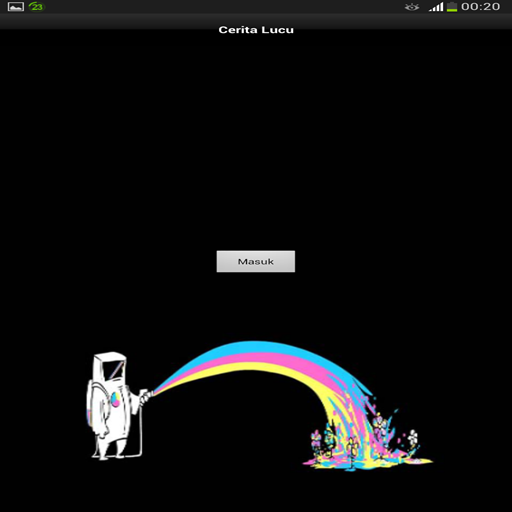This screenshot has height=512, width=512.
Task: Open the picture notification icon in status bar
Action: 16,7
